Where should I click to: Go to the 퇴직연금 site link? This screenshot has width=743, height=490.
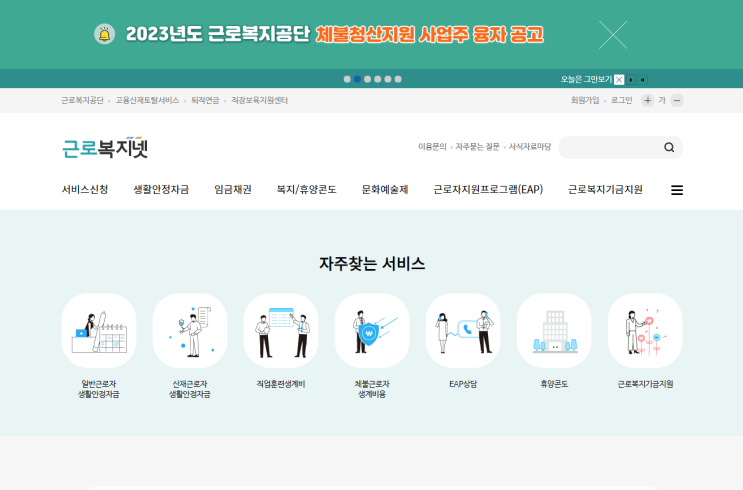point(205,100)
